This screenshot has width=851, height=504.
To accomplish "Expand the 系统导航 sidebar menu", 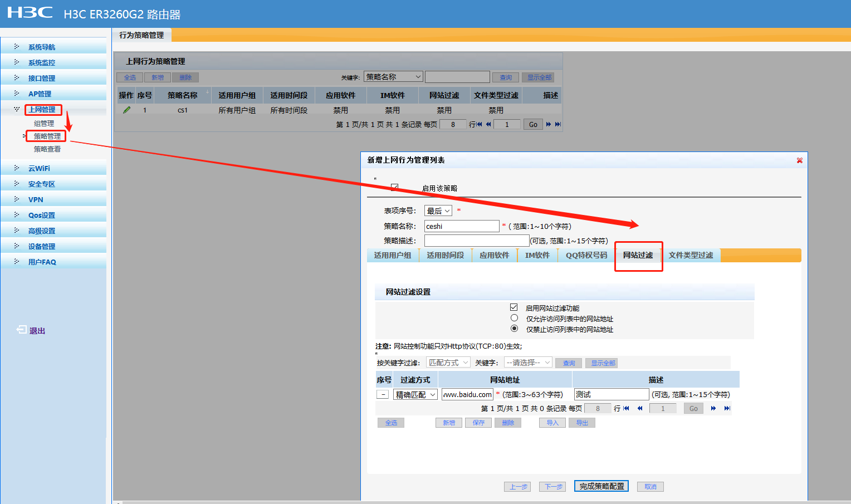I will tap(42, 47).
